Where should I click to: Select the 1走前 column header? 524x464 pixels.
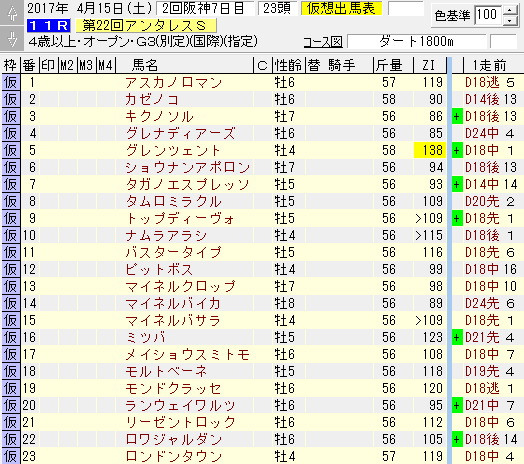coord(490,65)
